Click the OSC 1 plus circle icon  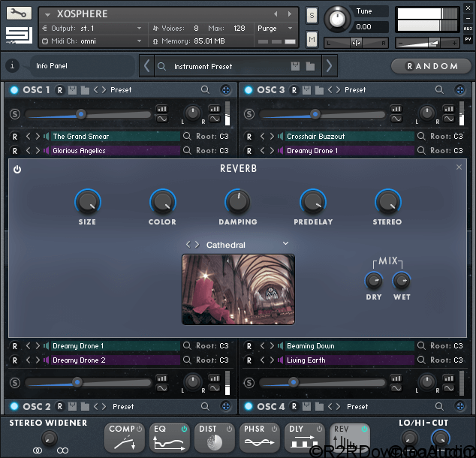[x=225, y=90]
